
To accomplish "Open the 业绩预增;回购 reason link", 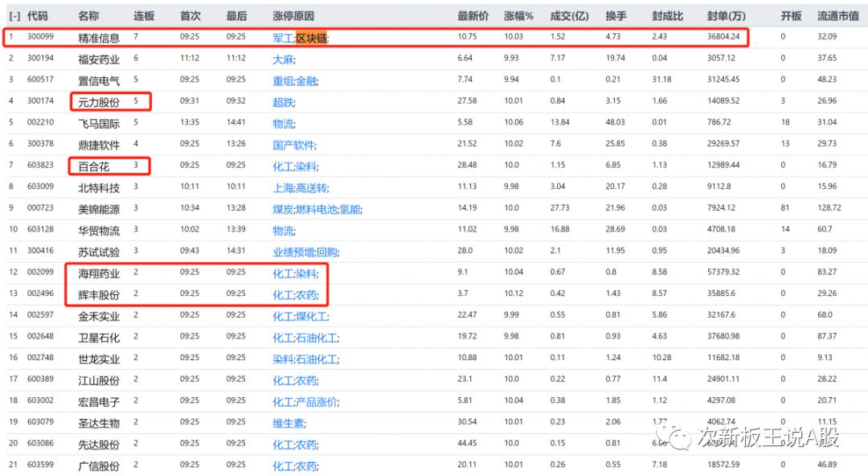I will tap(306, 252).
